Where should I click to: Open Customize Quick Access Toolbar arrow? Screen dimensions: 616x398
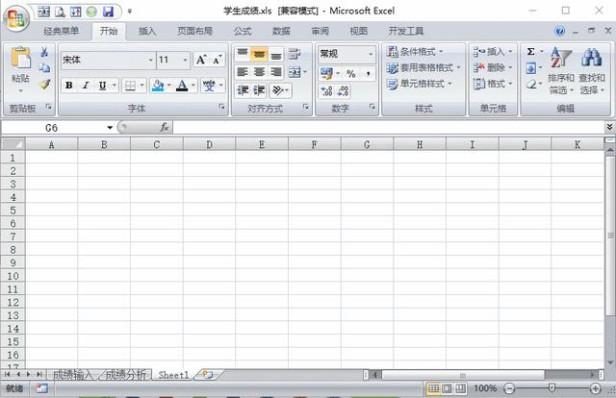(129, 11)
